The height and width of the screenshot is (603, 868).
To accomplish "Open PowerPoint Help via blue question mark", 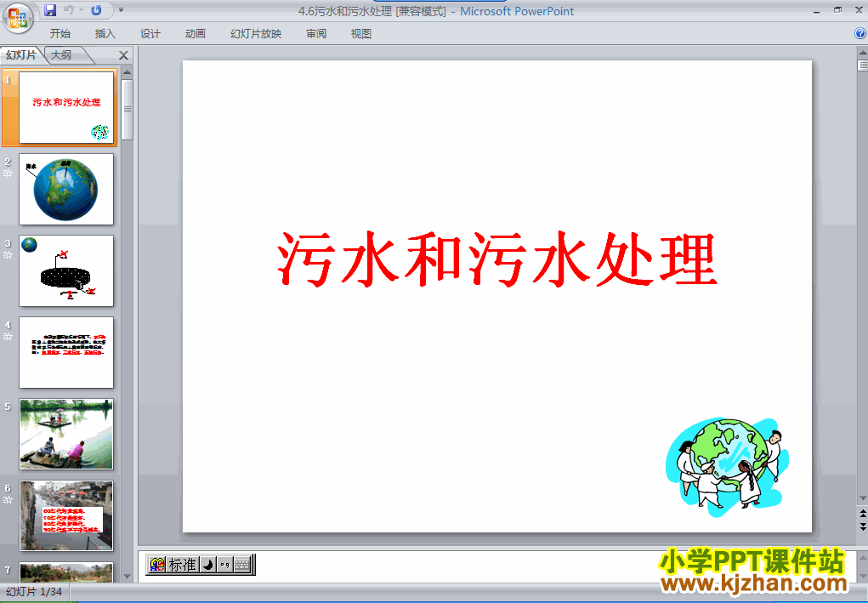I will (x=860, y=33).
